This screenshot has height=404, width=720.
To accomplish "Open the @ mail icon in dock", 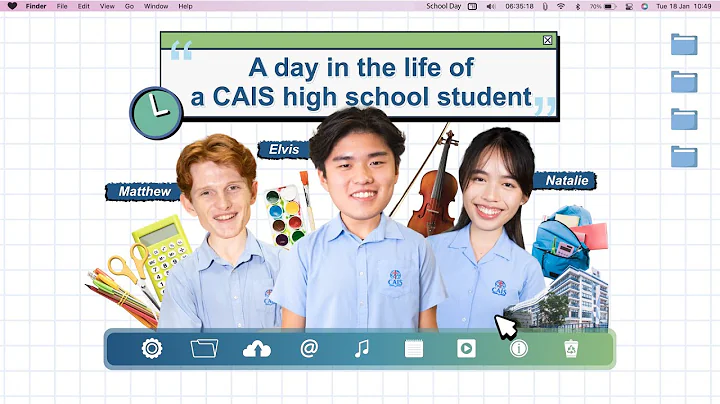I will pyautogui.click(x=309, y=348).
